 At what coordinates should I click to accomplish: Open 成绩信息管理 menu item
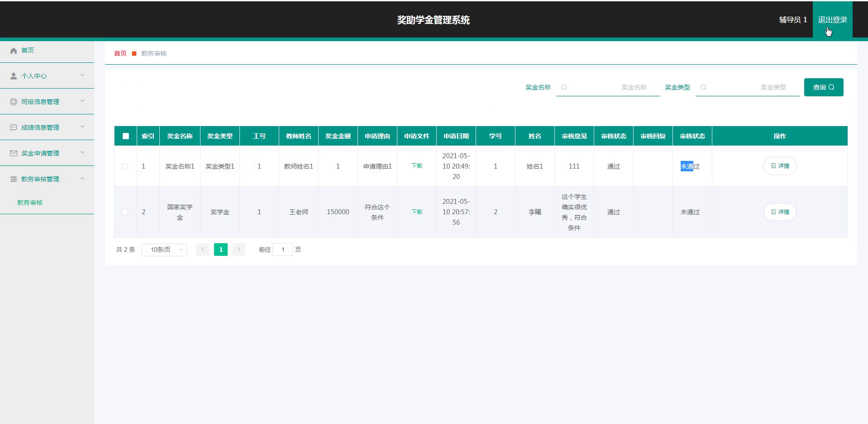pyautogui.click(x=47, y=127)
